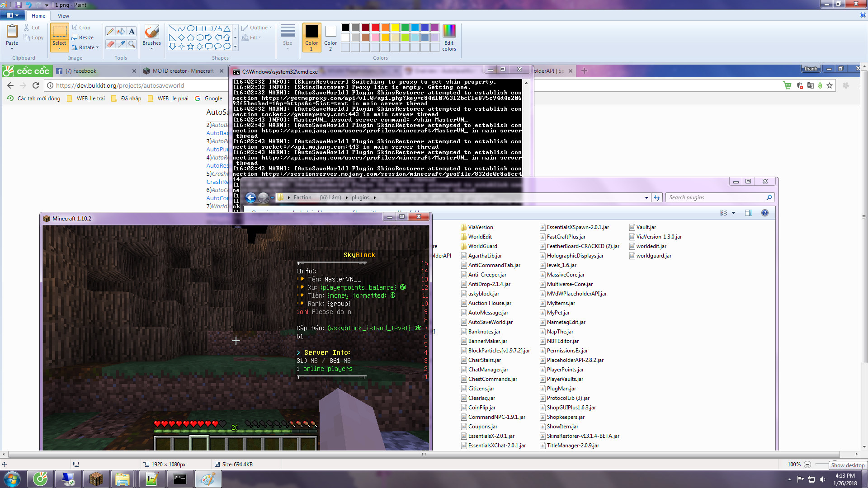The height and width of the screenshot is (488, 868).
Task: Activate the Color picker eyedropper
Action: (x=121, y=44)
